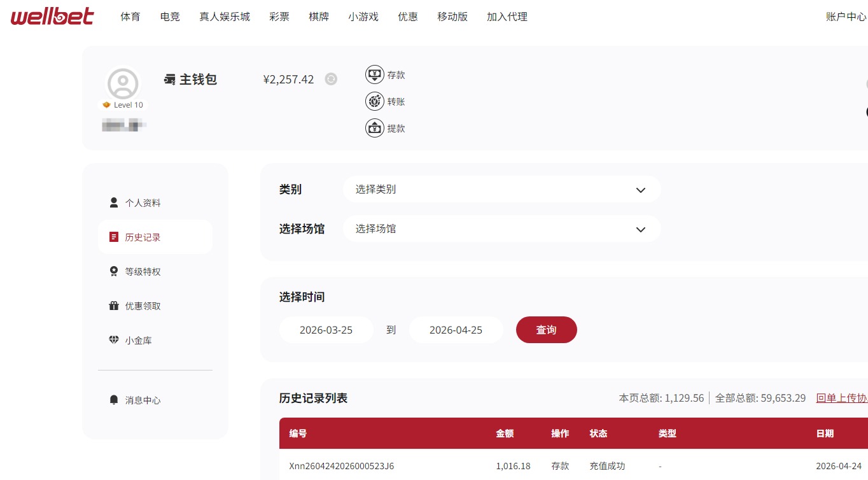
Task: Click the wellbet logo
Action: 52,17
